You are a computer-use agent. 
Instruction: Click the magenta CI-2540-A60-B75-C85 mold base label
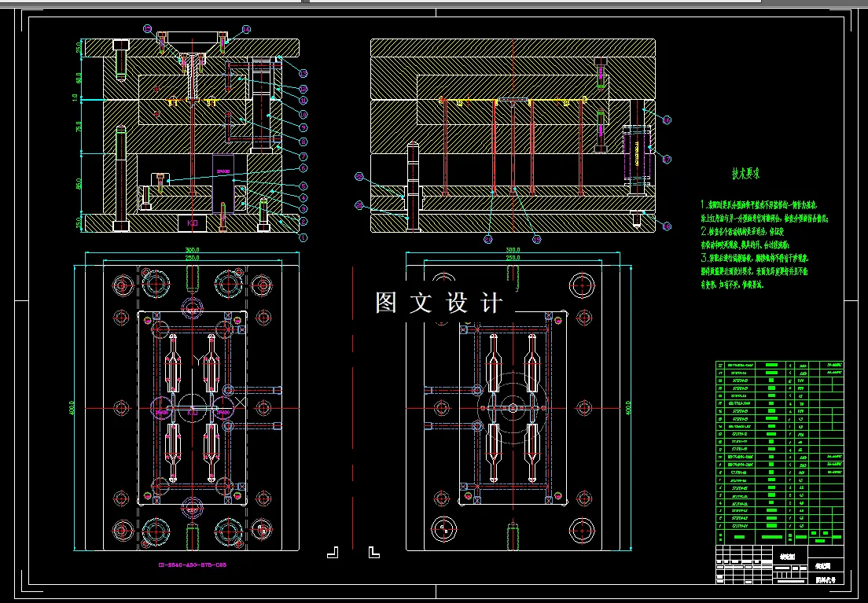(193, 565)
